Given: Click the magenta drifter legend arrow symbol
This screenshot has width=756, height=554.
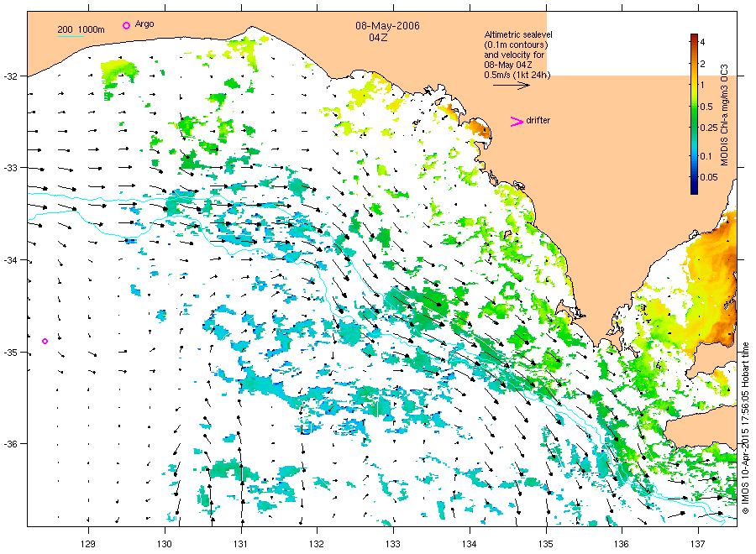Looking at the screenshot, I should (x=517, y=122).
